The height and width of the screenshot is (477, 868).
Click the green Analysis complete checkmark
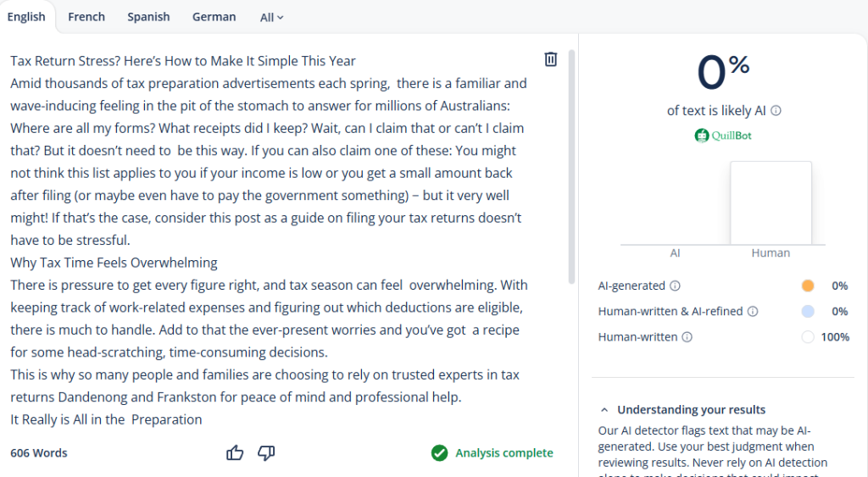pos(439,453)
